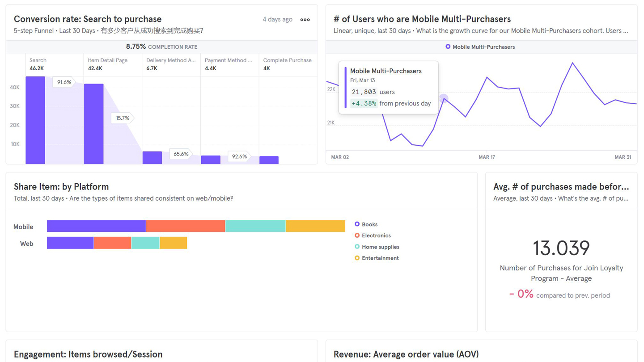Click the Mobile Multi-Purchasers legend marker
Image resolution: width=644 pixels, height=362 pixels.
point(448,47)
